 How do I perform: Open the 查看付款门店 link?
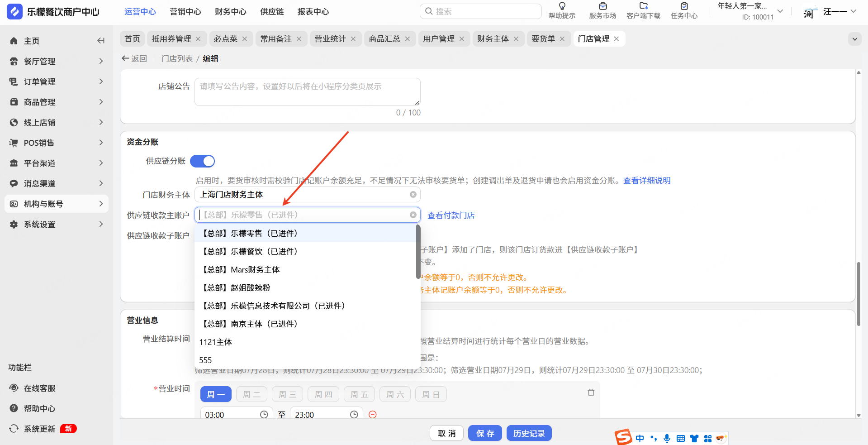451,215
